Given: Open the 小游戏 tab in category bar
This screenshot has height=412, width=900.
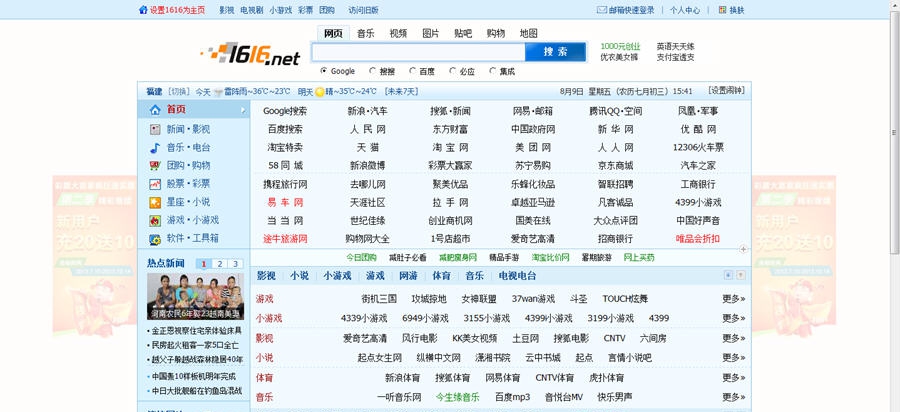Looking at the screenshot, I should 337,275.
